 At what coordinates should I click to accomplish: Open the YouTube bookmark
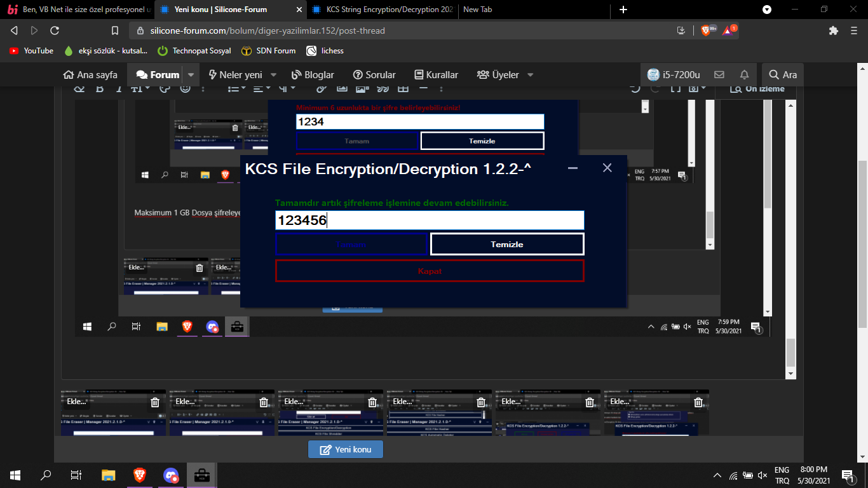coord(31,51)
